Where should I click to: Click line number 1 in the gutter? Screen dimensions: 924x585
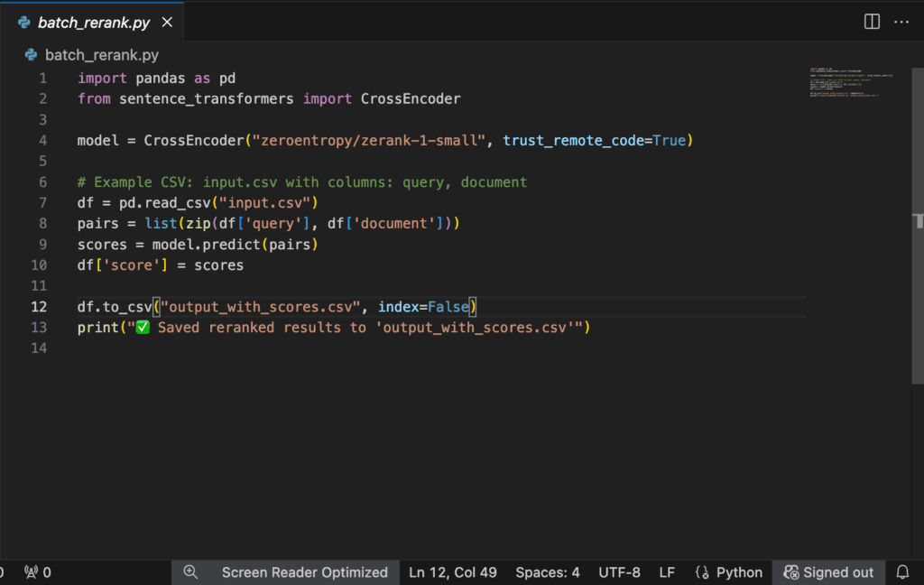click(43, 79)
